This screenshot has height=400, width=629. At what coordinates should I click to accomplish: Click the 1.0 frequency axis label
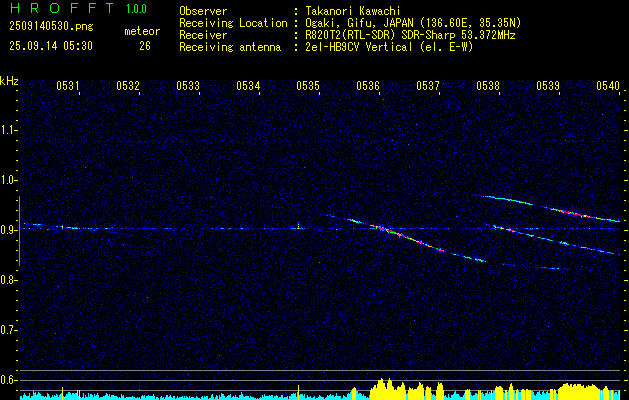click(8, 180)
